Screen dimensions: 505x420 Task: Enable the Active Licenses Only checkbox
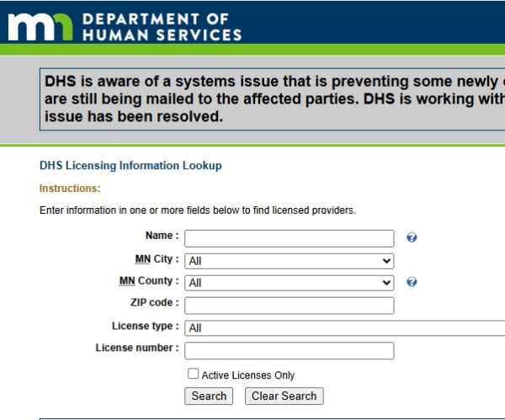194,374
